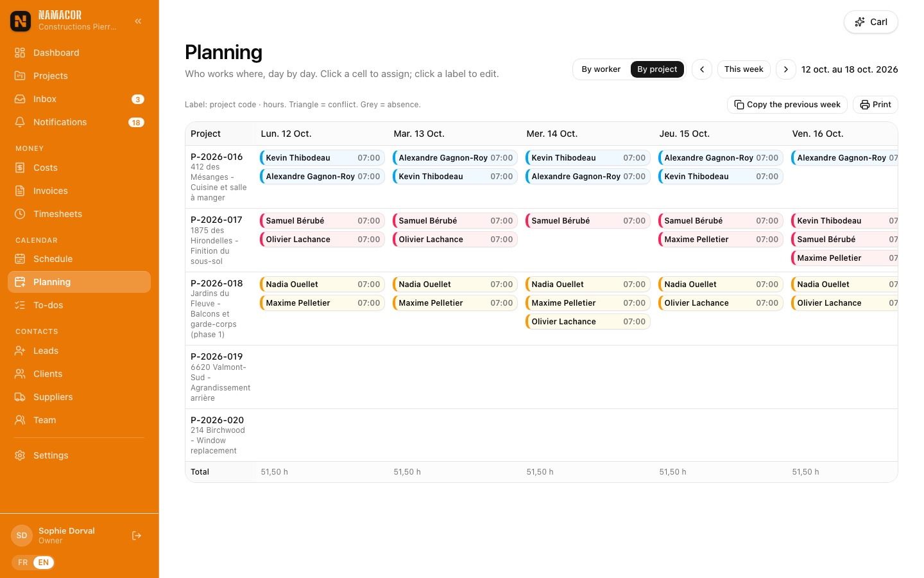Click the Schedule calendar icon
Image resolution: width=924 pixels, height=578 pixels.
coord(20,259)
